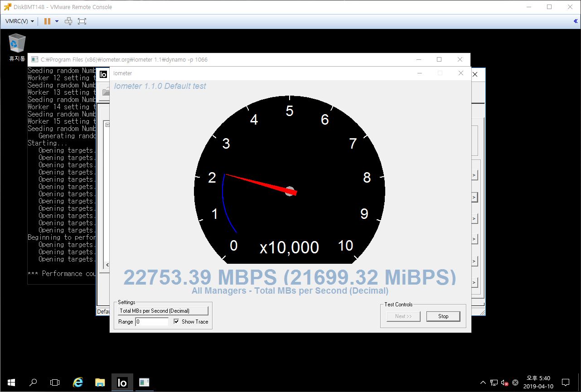
Task: Open the VMware Remote Console title icon menu
Action: click(7, 7)
